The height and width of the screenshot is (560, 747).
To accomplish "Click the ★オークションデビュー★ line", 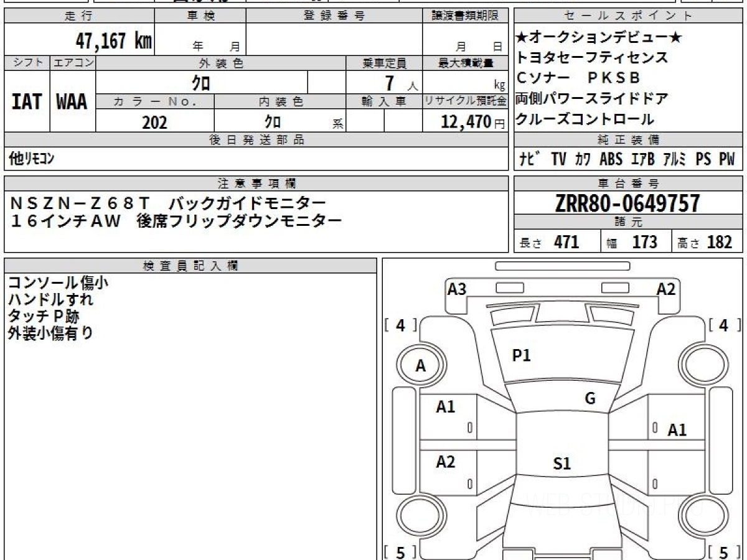I will point(599,38).
